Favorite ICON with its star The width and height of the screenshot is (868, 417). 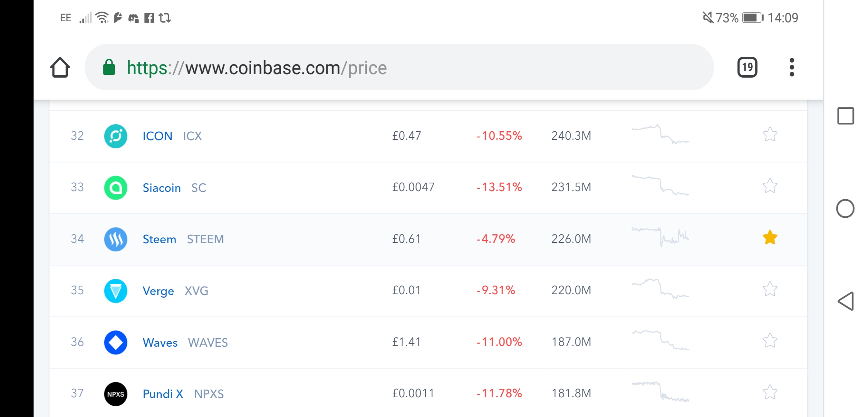pyautogui.click(x=770, y=134)
